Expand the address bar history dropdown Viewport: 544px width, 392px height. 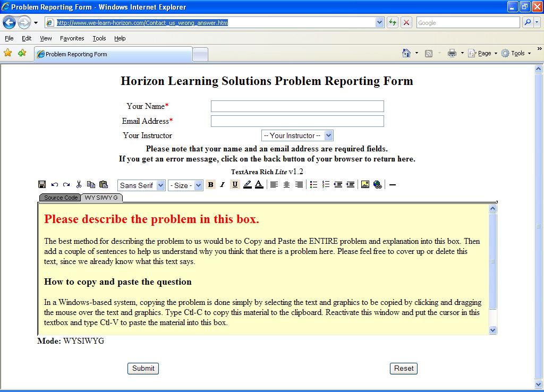[x=379, y=23]
